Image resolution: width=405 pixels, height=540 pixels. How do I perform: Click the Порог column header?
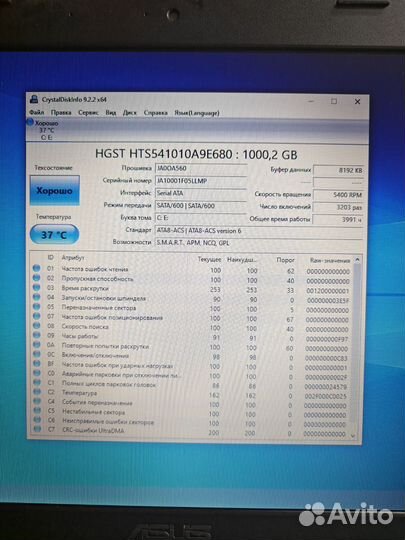pos(285,260)
